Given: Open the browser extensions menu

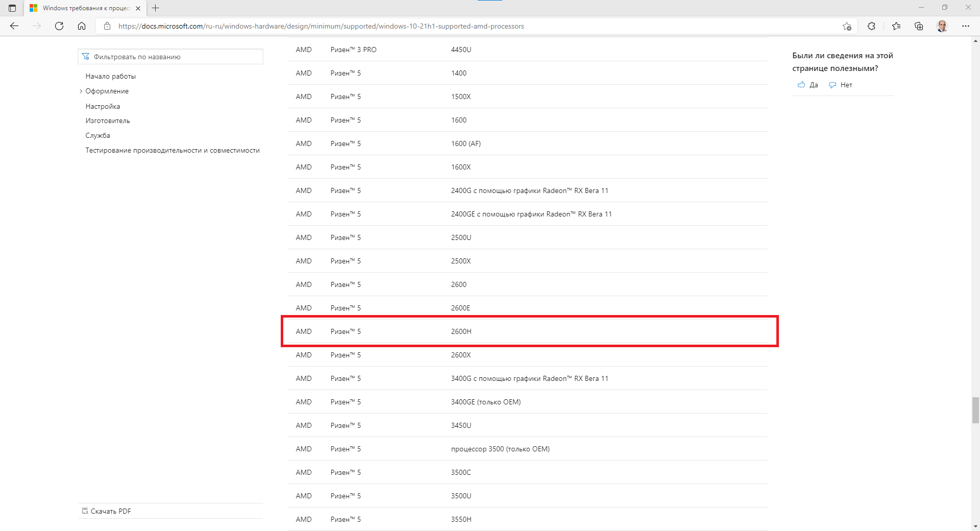Looking at the screenshot, I should pyautogui.click(x=871, y=26).
